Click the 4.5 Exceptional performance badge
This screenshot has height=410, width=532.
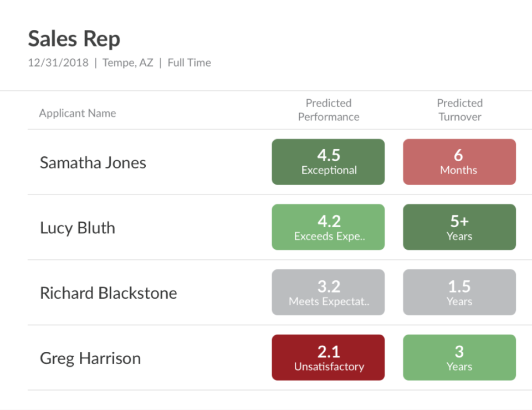point(328,162)
